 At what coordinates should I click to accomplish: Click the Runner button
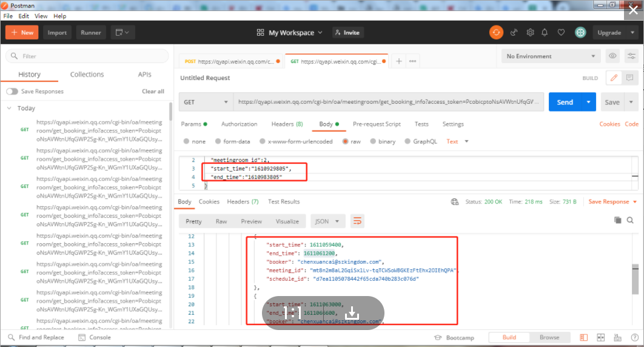91,32
